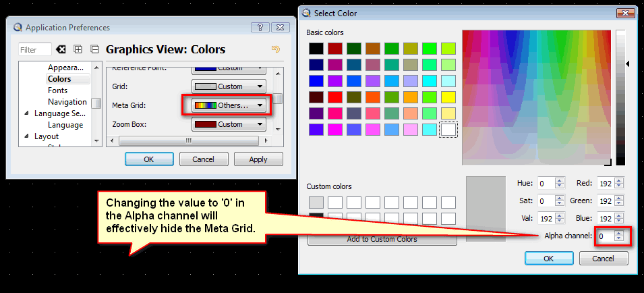Screen dimensions: 644x293
Task: Click Add to Custom Colors button
Action: coord(382,239)
